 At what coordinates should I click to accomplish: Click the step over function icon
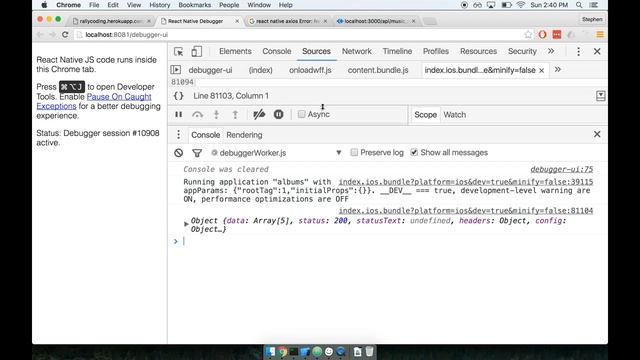pyautogui.click(x=198, y=115)
